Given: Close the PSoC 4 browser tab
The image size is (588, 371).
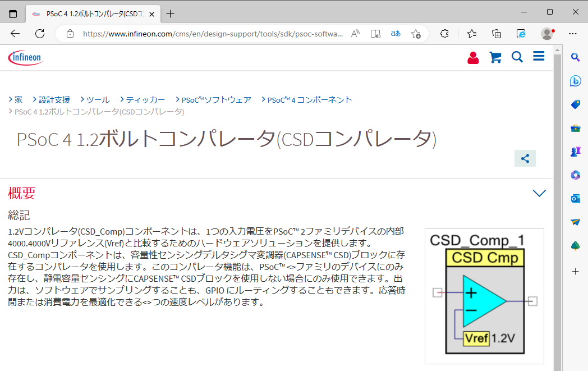Looking at the screenshot, I should 151,14.
